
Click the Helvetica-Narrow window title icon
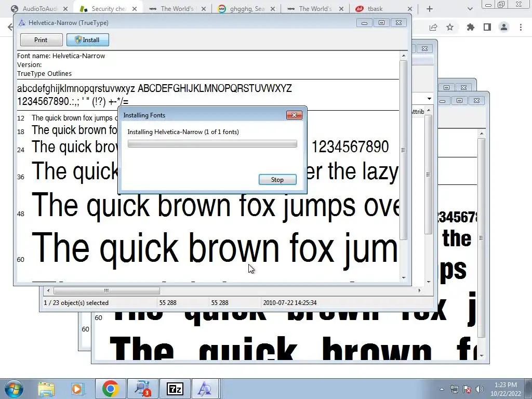pyautogui.click(x=22, y=23)
